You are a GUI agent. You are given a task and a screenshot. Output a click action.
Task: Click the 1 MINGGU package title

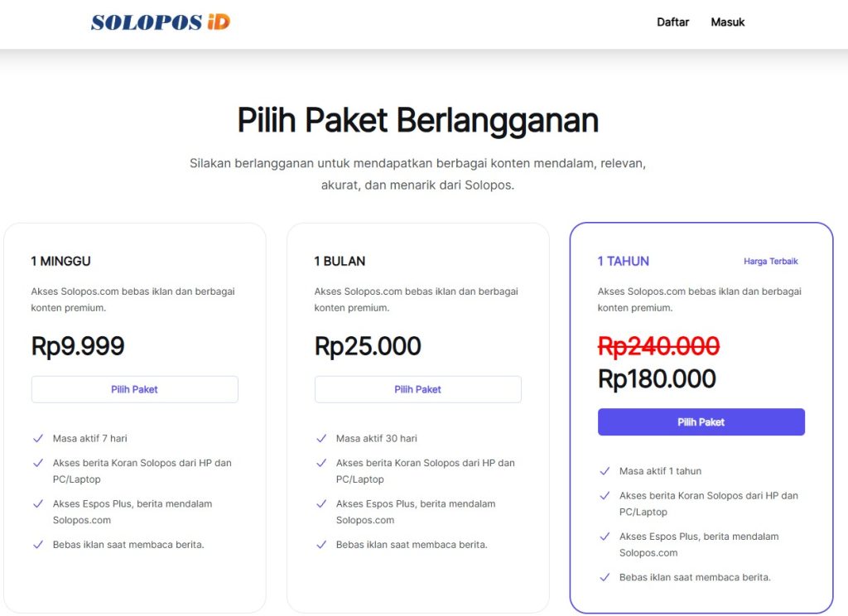click(60, 261)
